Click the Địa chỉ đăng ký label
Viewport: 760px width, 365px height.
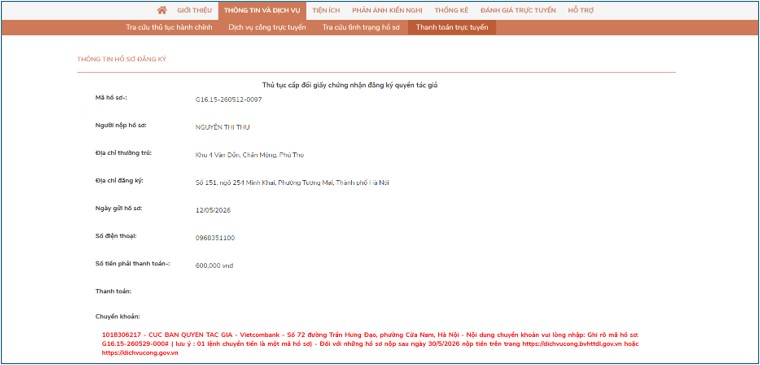pos(120,181)
